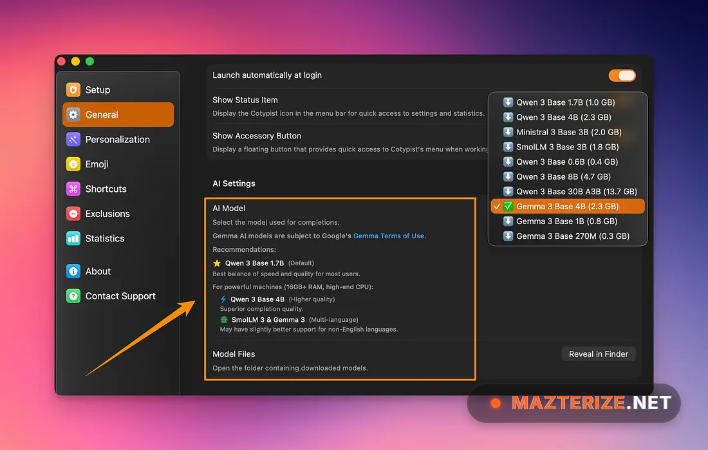Click the red Exclusions icon
The width and height of the screenshot is (708, 450).
click(73, 213)
